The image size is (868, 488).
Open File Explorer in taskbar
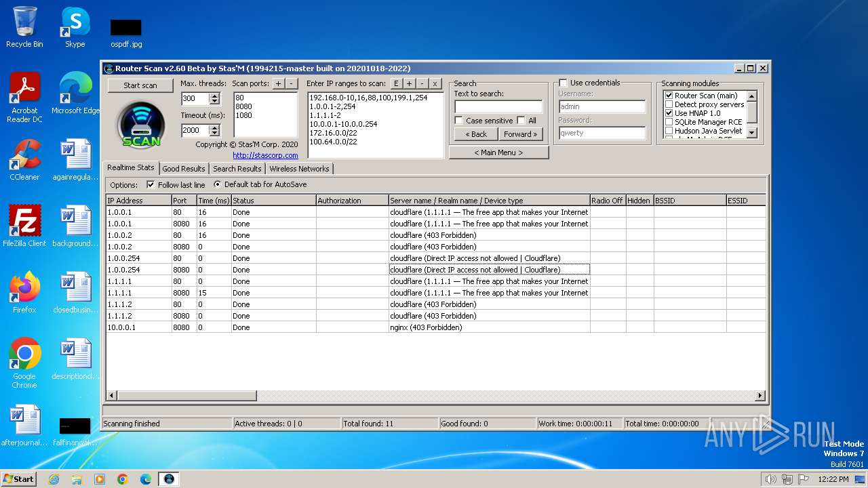coord(77,479)
